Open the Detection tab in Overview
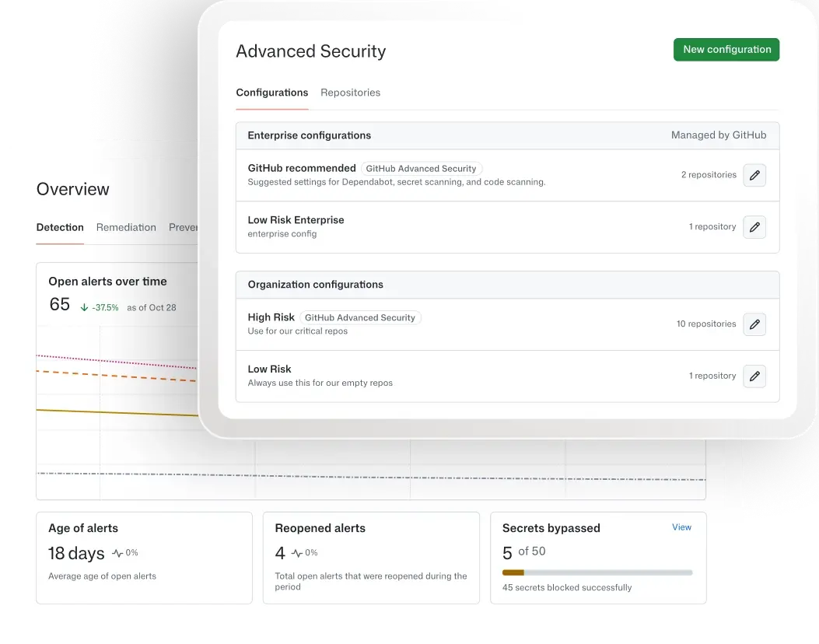The width and height of the screenshot is (819, 644). [60, 227]
